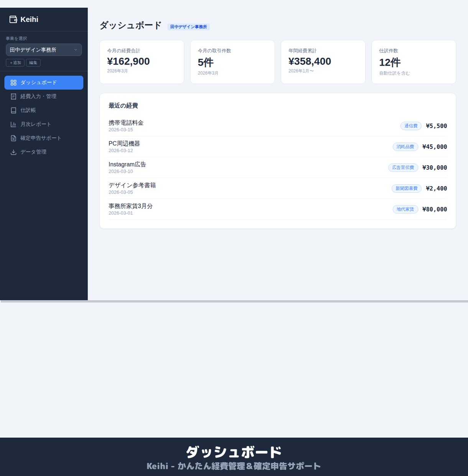Screen dimensions: 468x476
Task: Click the 編集 button
Action: point(33,63)
